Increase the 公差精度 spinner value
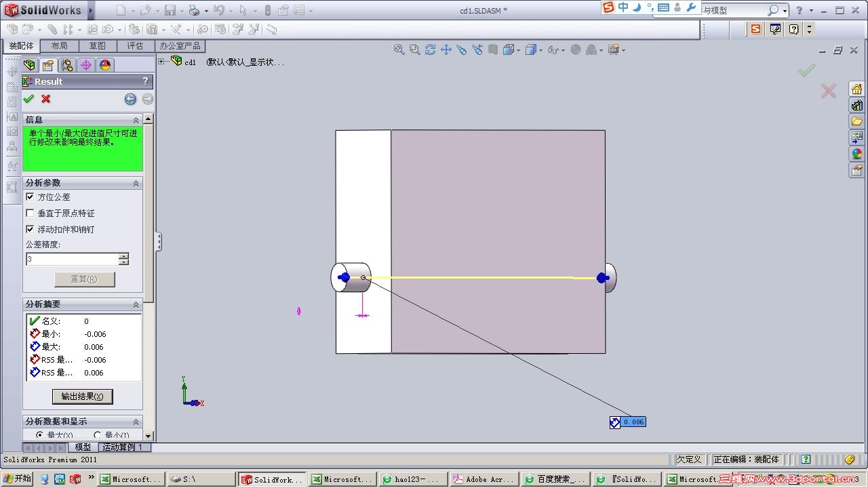 tap(123, 256)
